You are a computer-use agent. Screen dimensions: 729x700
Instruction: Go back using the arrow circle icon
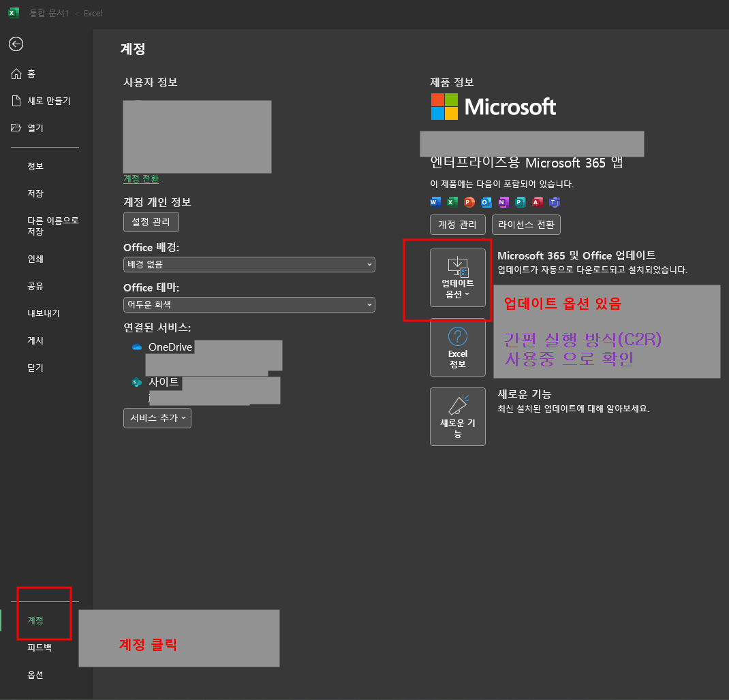click(x=16, y=44)
